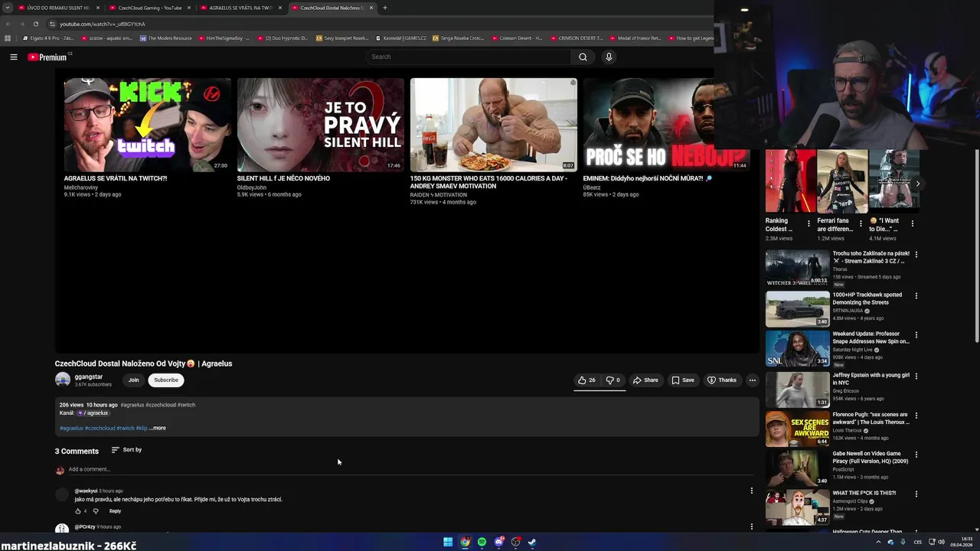Dislike the video with thumbs down

pyautogui.click(x=613, y=380)
